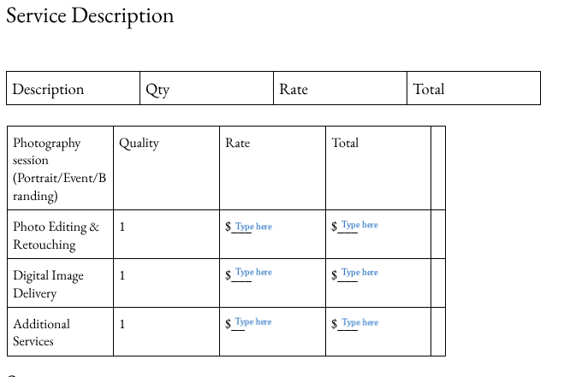Click the Total cell in Photography session row
This screenshot has height=377, width=588.
pos(345,144)
